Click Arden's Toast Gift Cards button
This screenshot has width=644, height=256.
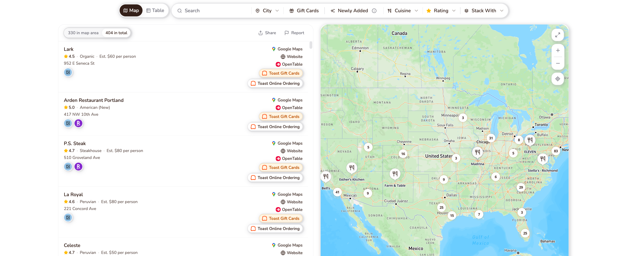281,117
